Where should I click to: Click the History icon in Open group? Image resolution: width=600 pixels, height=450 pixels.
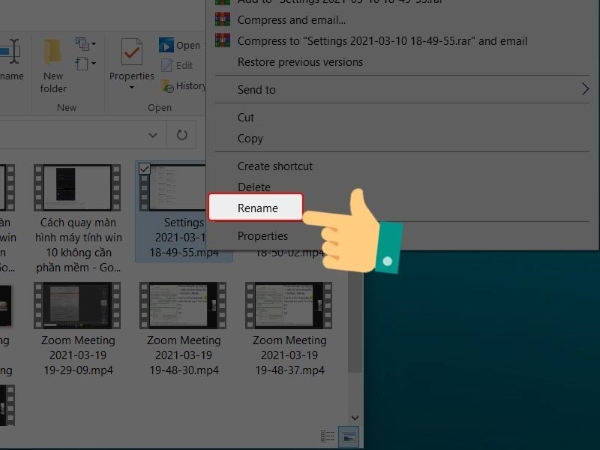point(167,86)
